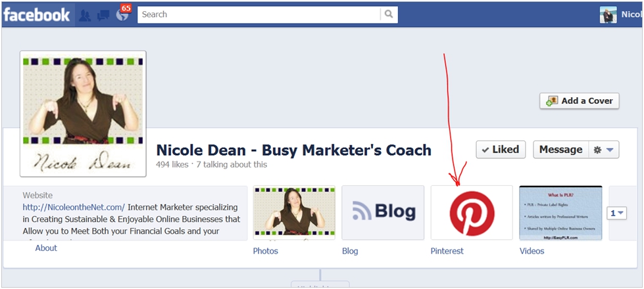Click the Add a Cover button
Viewport: 644px width, 289px height.
[580, 101]
